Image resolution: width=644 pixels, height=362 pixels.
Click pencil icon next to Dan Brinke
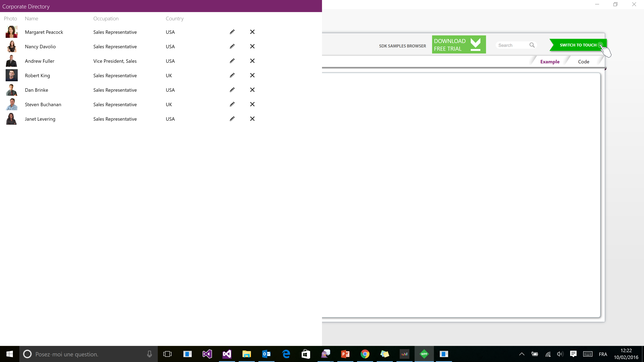pos(232,90)
